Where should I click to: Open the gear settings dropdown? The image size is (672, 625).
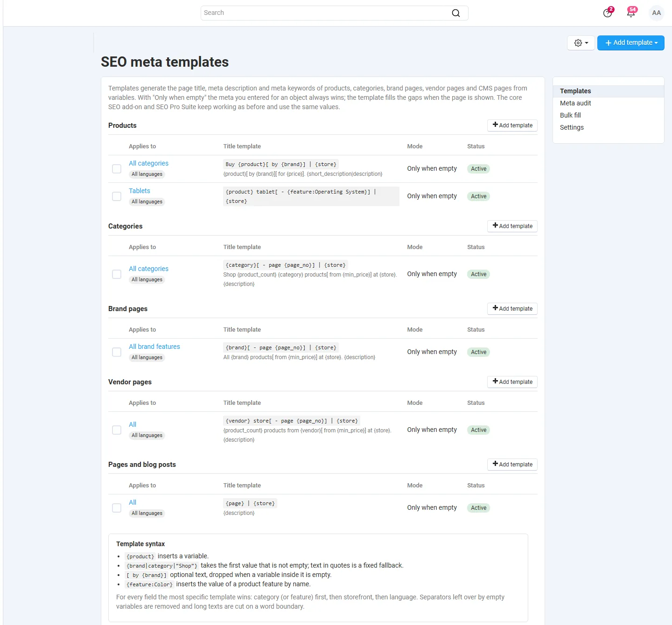tap(581, 43)
